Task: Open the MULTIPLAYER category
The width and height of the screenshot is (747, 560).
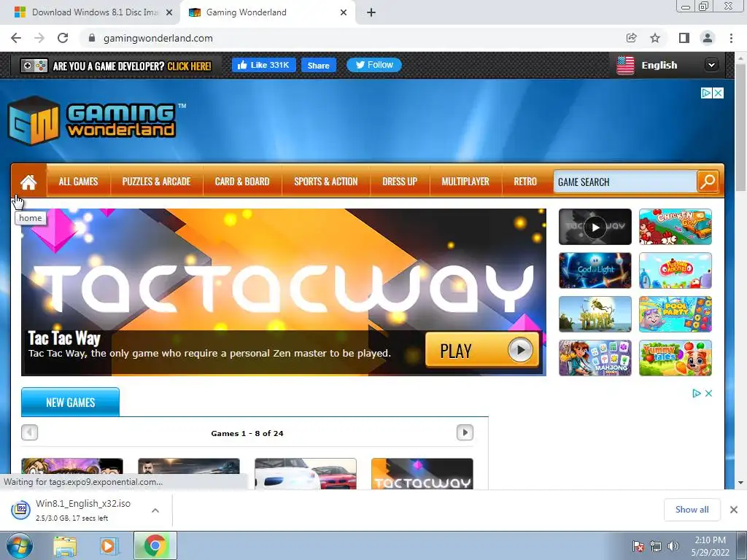Action: (x=465, y=182)
